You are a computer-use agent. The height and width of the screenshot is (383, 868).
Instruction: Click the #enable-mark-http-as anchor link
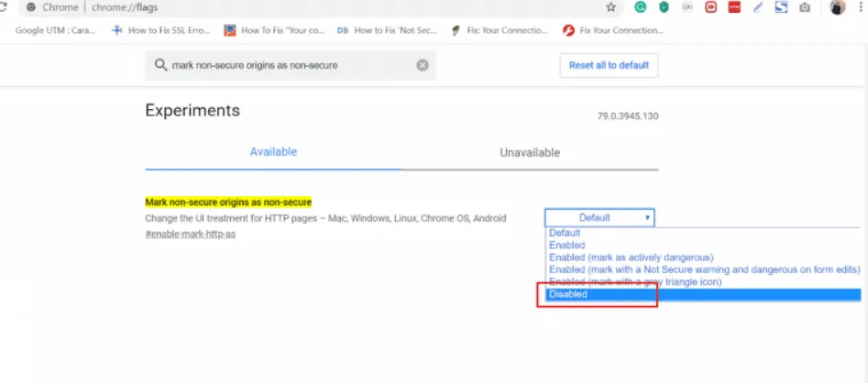(191, 235)
